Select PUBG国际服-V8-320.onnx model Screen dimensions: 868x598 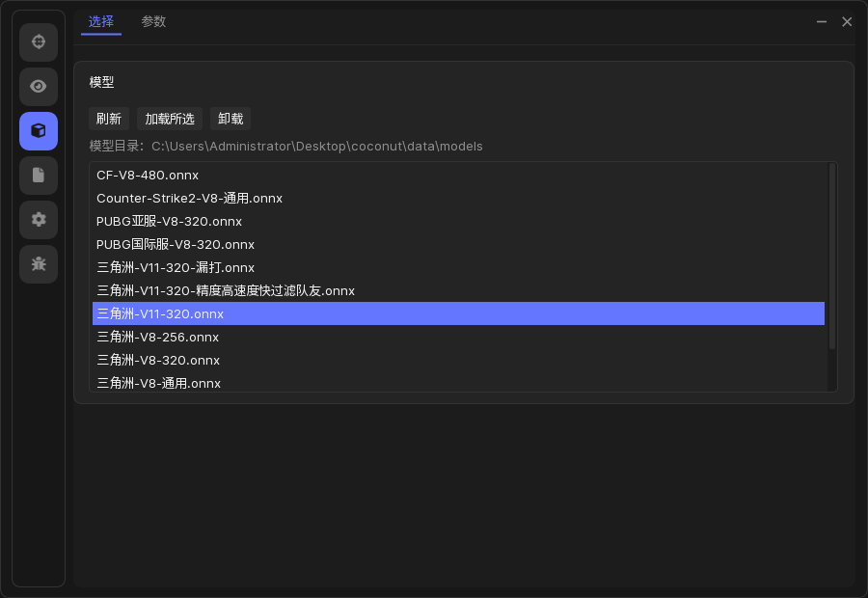click(458, 245)
